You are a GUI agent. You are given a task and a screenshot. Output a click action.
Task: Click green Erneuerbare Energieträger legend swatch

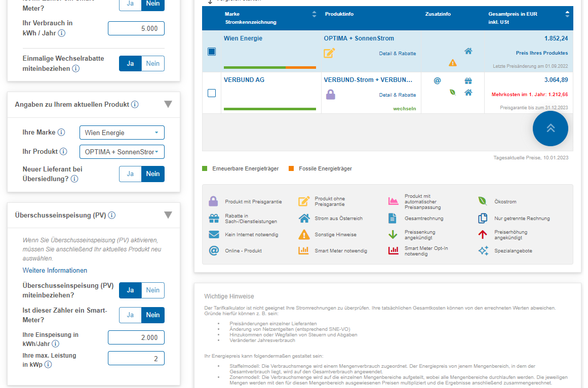click(x=205, y=168)
